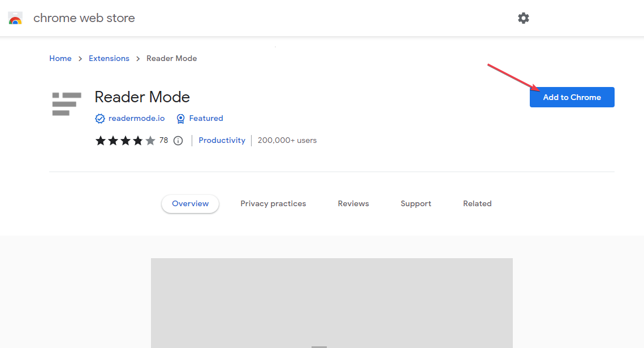Switch to the Support tab

click(416, 204)
